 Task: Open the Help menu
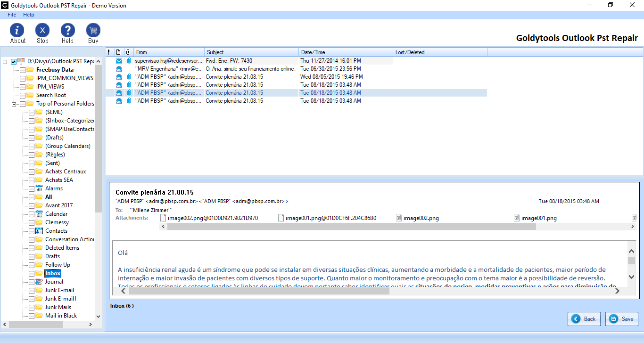click(29, 15)
